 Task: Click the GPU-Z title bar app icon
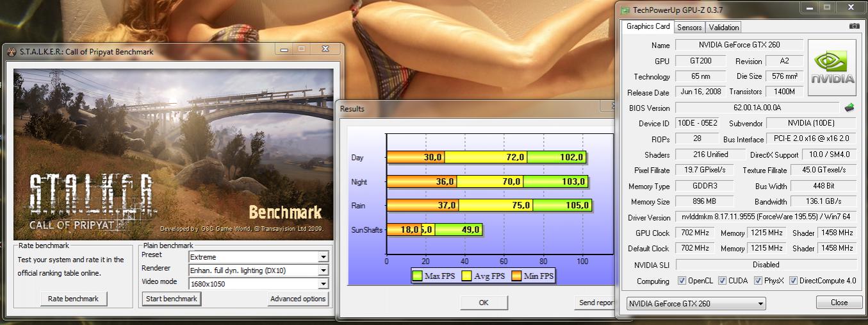625,10
